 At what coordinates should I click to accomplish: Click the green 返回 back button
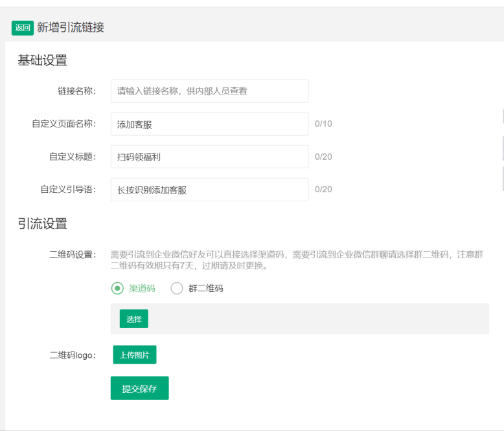pyautogui.click(x=23, y=28)
